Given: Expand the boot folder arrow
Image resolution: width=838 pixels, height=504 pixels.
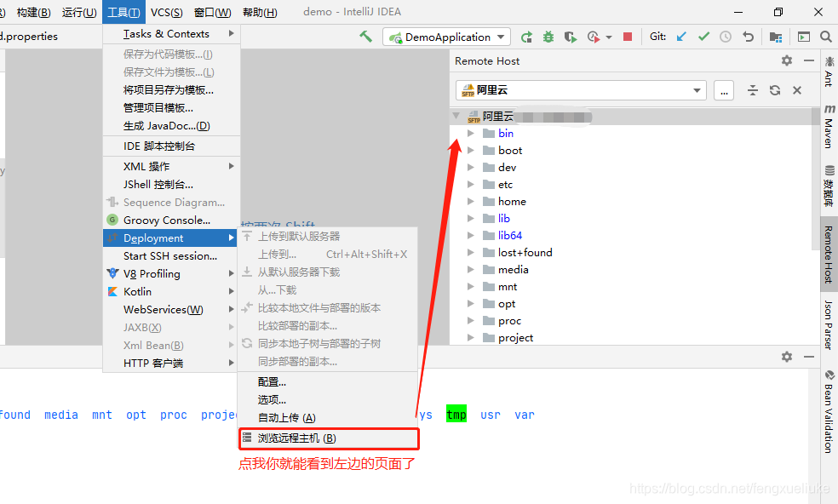Looking at the screenshot, I should [471, 150].
